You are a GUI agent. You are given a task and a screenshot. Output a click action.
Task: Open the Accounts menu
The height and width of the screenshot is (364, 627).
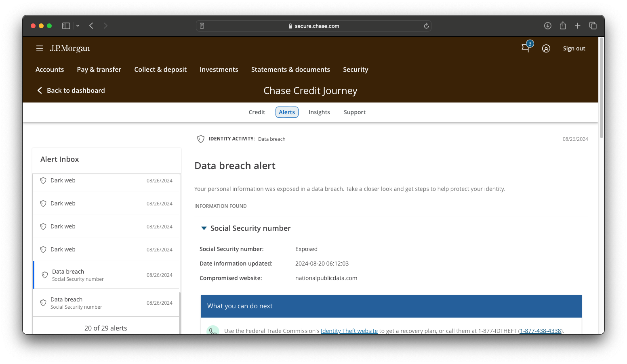(x=50, y=69)
